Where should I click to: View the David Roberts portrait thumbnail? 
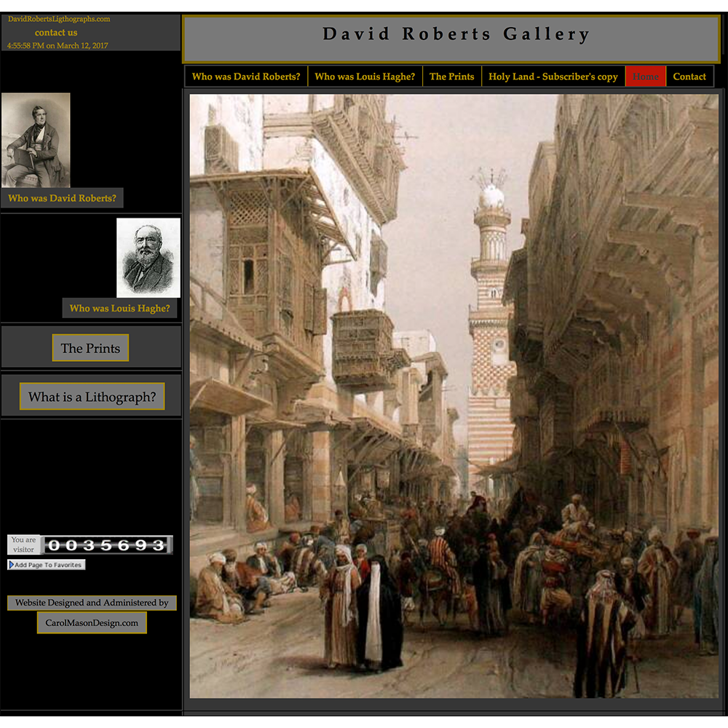(x=36, y=141)
